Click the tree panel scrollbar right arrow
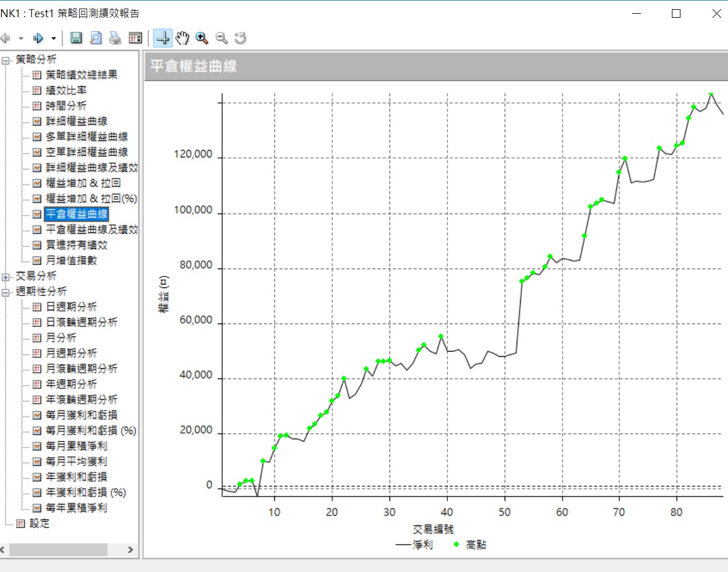 131,550
